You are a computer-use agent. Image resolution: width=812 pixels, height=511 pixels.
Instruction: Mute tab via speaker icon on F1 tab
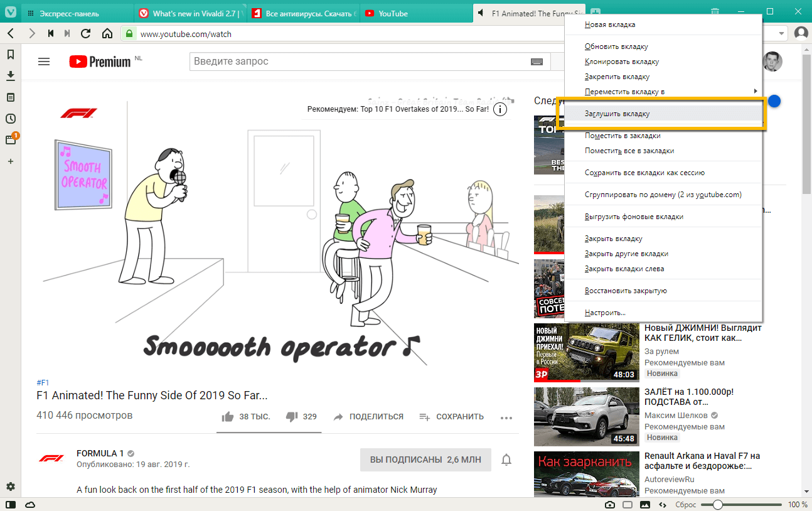[x=481, y=13]
